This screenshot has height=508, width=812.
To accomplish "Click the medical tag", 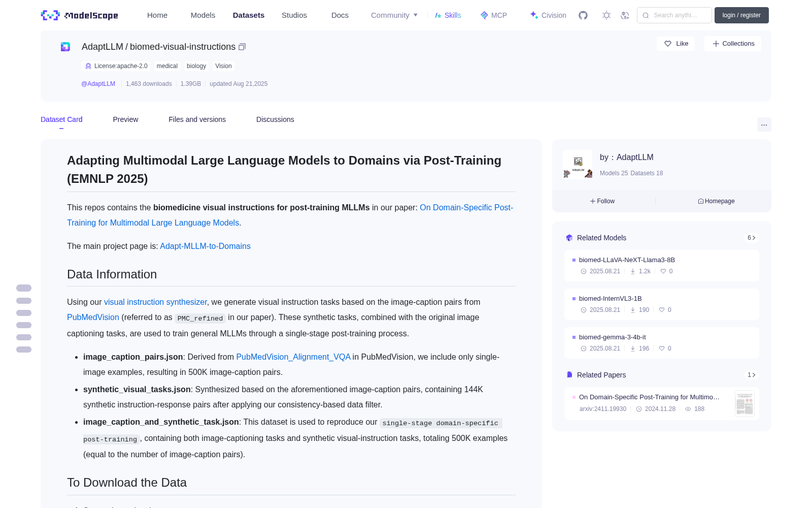I will pos(167,66).
